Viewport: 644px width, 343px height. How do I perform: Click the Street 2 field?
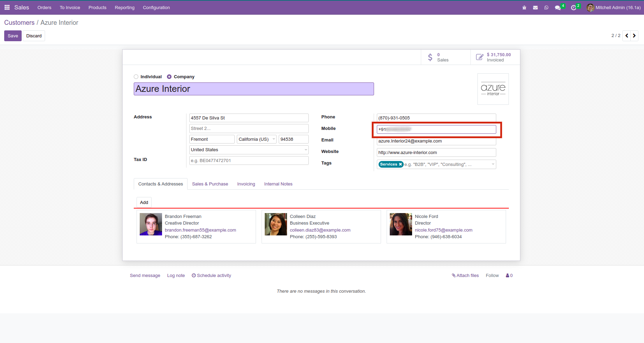(x=249, y=129)
